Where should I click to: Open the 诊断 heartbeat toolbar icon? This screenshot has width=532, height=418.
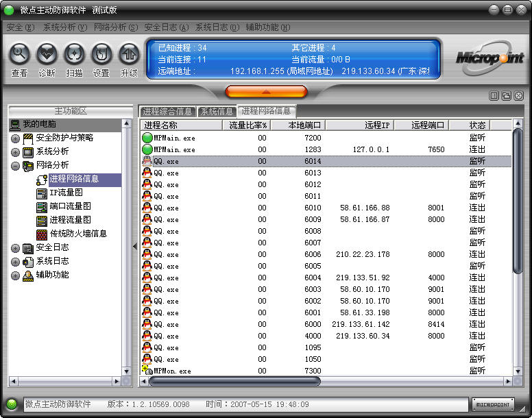(x=47, y=53)
